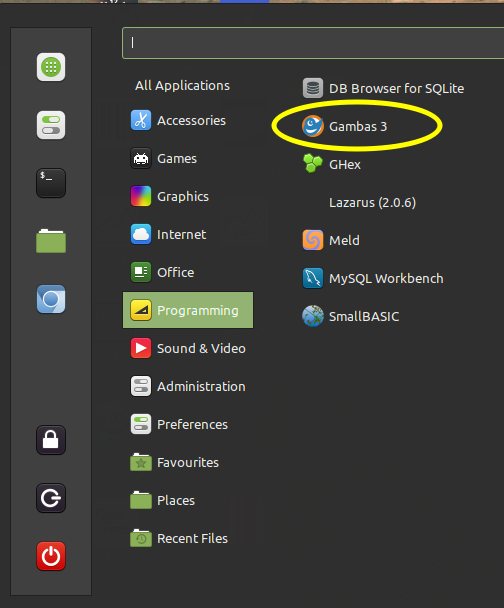
Task: Open the software manager grid icon
Action: pos(51,67)
